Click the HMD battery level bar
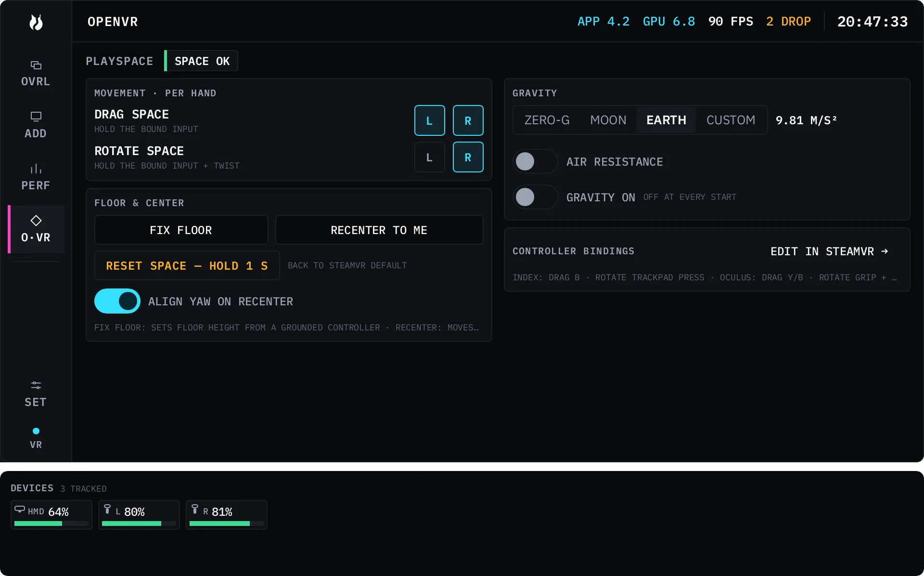This screenshot has height=576, width=924. (x=51, y=524)
